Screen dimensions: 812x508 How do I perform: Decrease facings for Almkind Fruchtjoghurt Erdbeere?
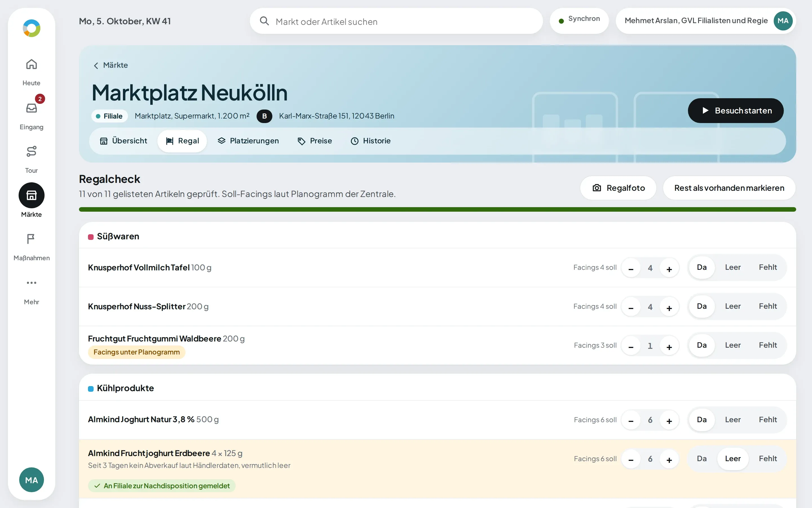(x=631, y=459)
